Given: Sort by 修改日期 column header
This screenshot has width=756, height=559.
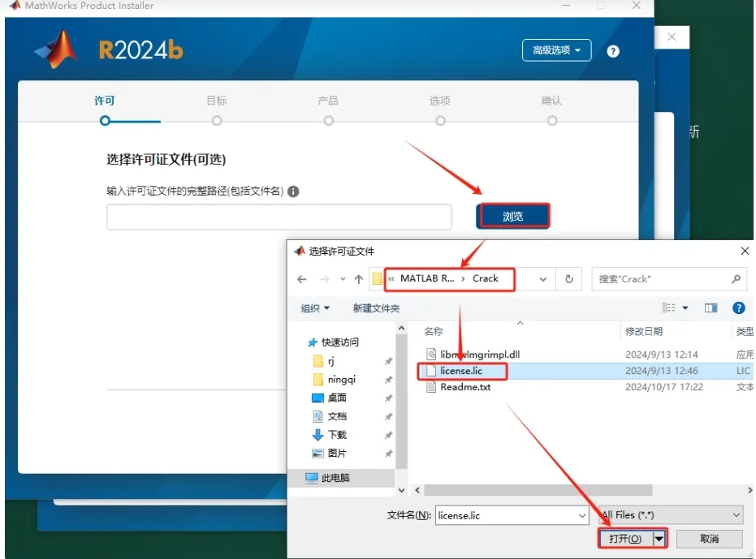Looking at the screenshot, I should pyautogui.click(x=644, y=332).
